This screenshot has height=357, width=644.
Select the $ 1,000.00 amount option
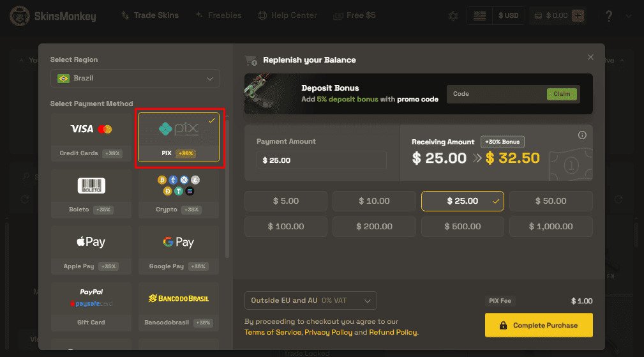[550, 227]
